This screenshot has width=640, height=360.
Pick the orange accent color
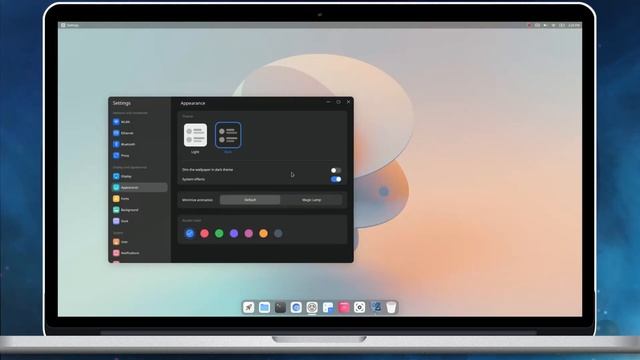click(263, 233)
